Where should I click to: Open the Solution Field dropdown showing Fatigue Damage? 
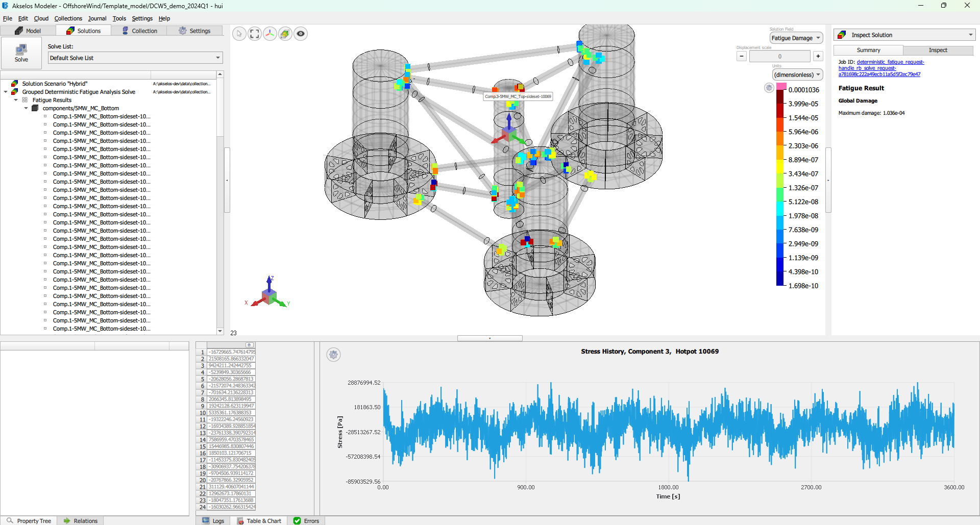tap(796, 38)
